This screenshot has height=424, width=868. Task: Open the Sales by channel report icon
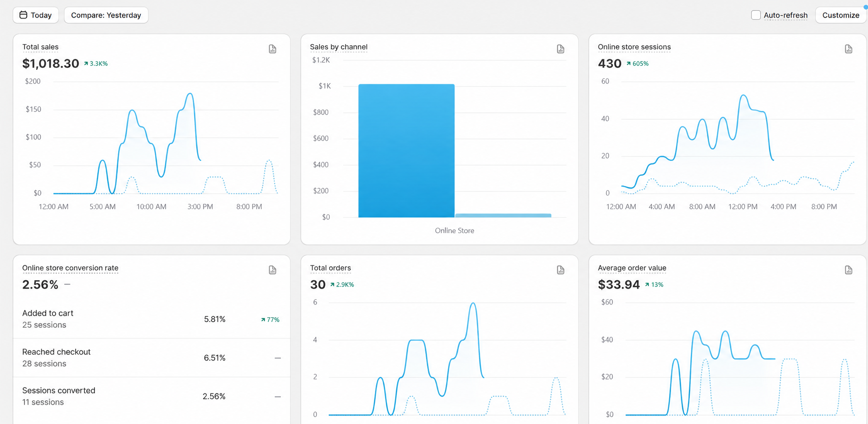(561, 49)
